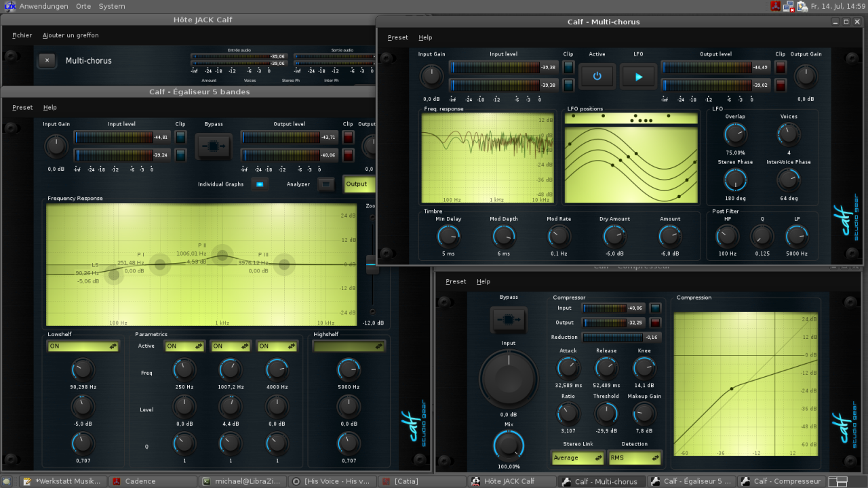Click the Mod Rate knob
Screen dimensions: 868x488
point(559,236)
